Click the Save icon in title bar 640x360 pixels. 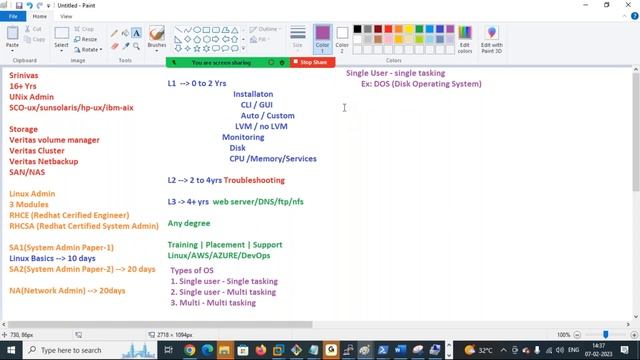pos(19,5)
